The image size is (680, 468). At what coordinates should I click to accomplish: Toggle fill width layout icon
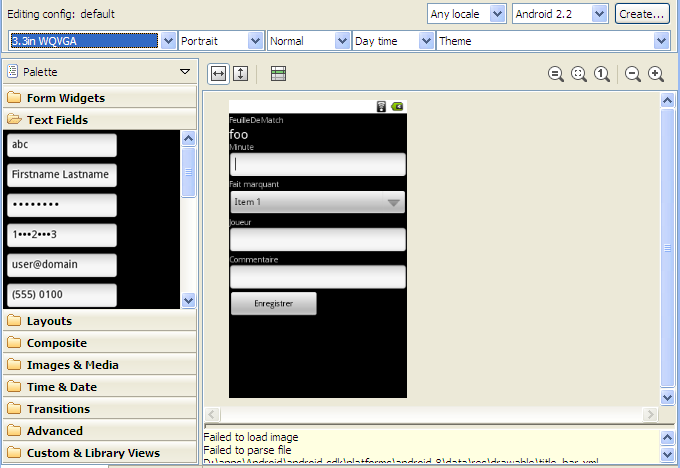tap(219, 73)
